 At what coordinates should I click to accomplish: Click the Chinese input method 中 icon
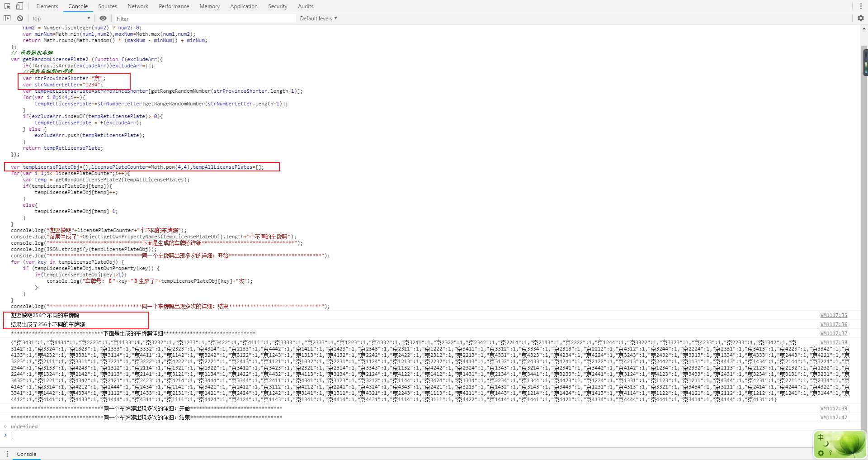tap(821, 437)
